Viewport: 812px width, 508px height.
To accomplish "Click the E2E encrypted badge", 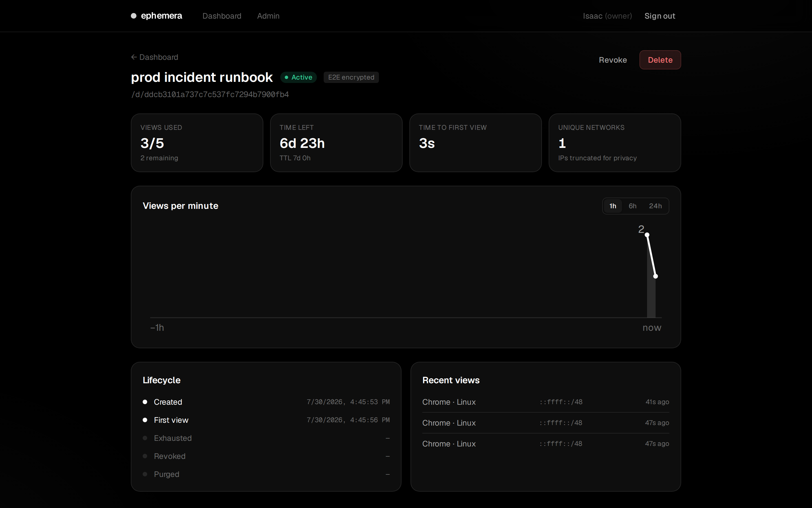I will [x=351, y=77].
